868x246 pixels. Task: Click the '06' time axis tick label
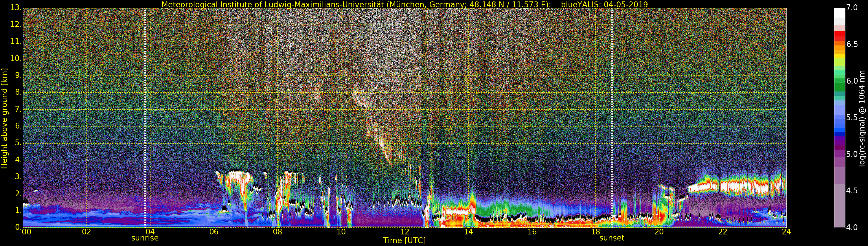pyautogui.click(x=214, y=232)
